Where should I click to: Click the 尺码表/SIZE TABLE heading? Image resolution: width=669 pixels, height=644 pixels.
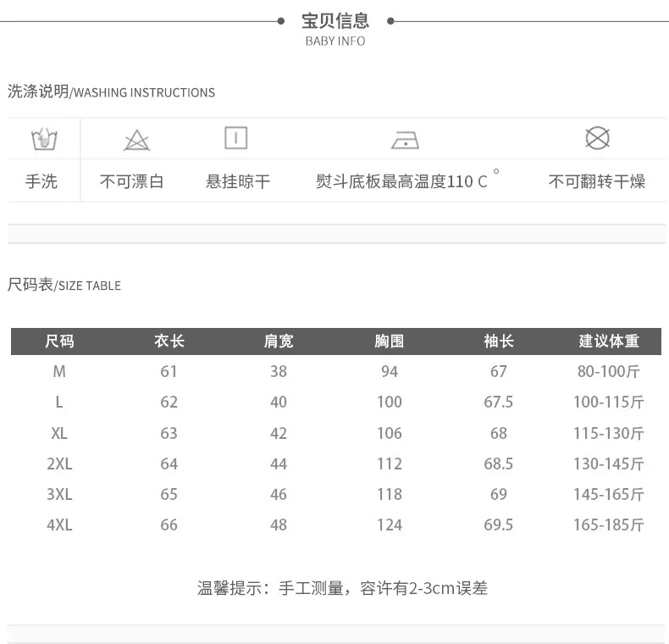(x=64, y=285)
